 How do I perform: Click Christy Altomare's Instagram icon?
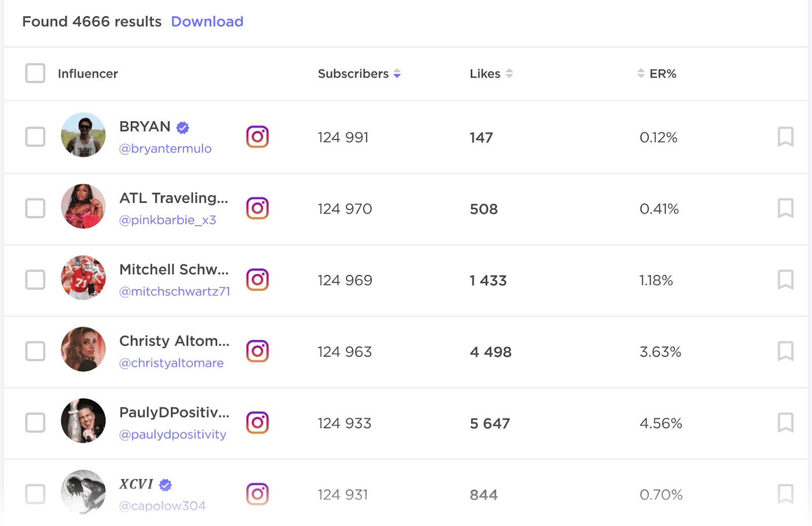[258, 351]
